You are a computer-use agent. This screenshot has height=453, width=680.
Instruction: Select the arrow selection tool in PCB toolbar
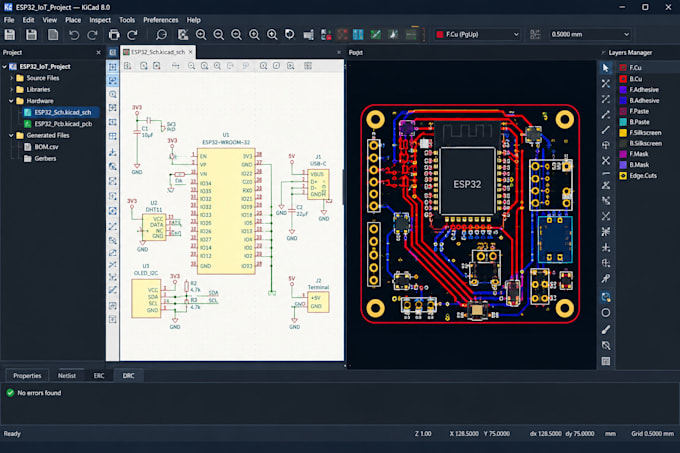click(606, 68)
